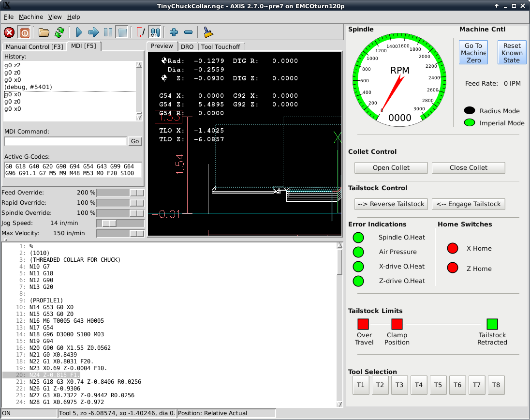Reload the current file with green arrows icon

59,32
